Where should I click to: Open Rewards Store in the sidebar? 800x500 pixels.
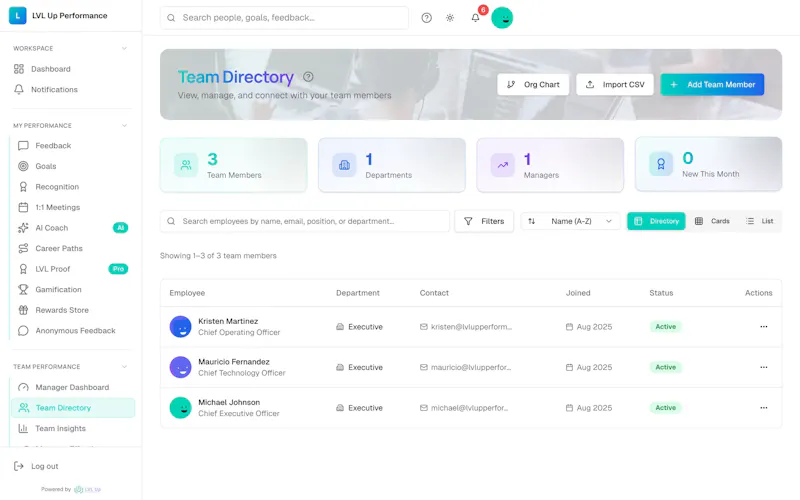[x=72, y=310]
